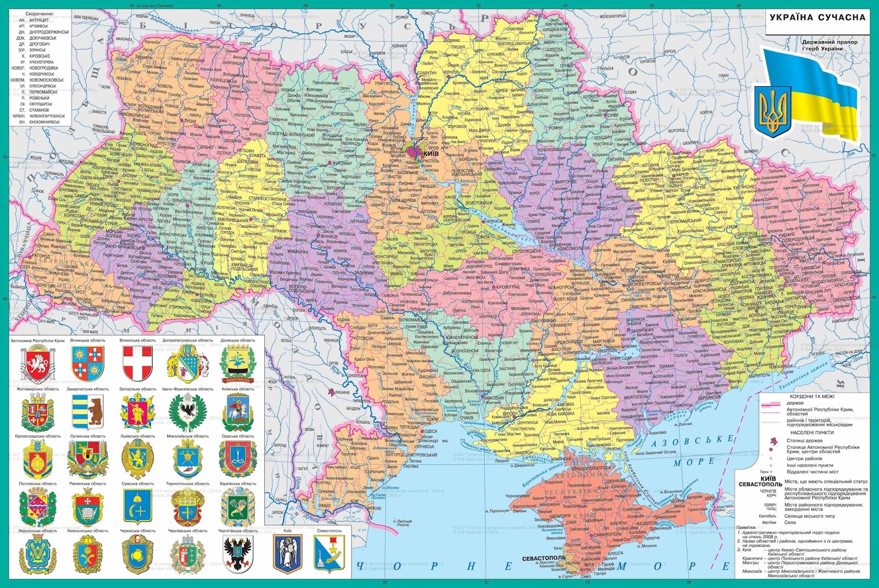Click the caption "Державний прапор і герб України"
This screenshot has height=588, width=879.
(x=829, y=45)
